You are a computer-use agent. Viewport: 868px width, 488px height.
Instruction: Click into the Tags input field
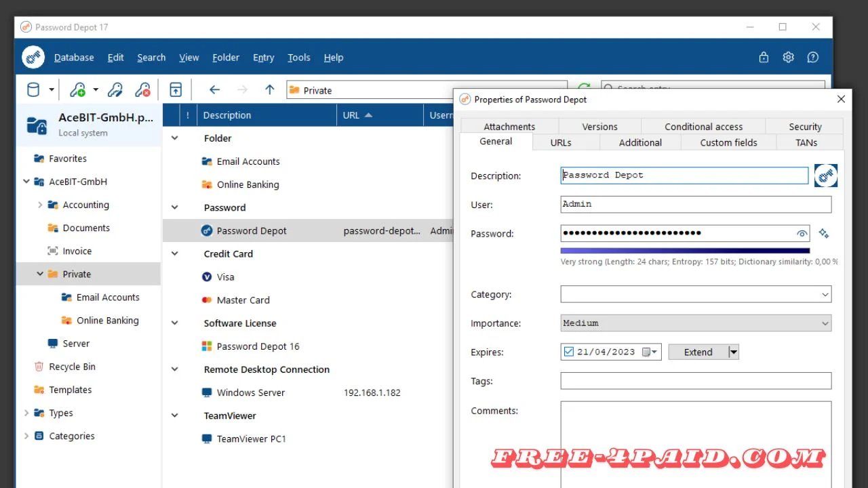[x=696, y=381]
